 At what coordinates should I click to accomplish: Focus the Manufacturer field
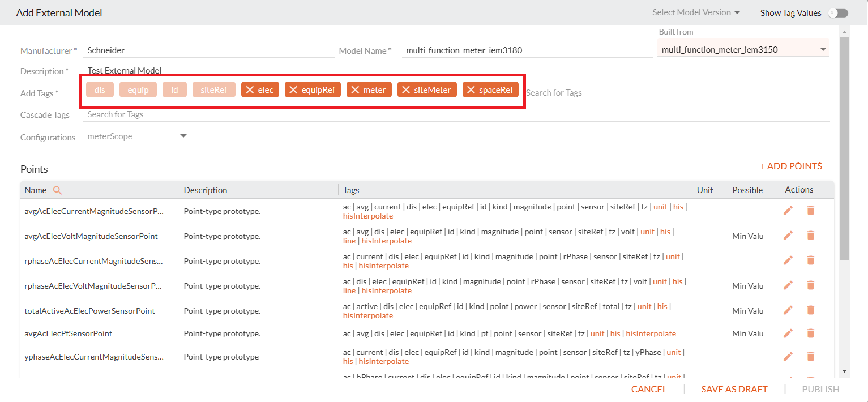pos(209,50)
